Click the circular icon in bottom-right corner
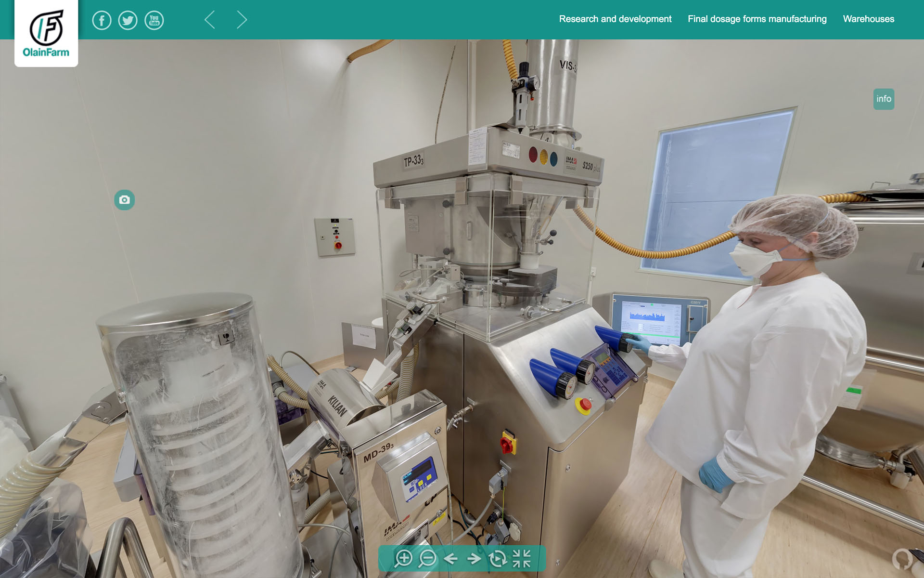The height and width of the screenshot is (578, 924). [x=902, y=559]
